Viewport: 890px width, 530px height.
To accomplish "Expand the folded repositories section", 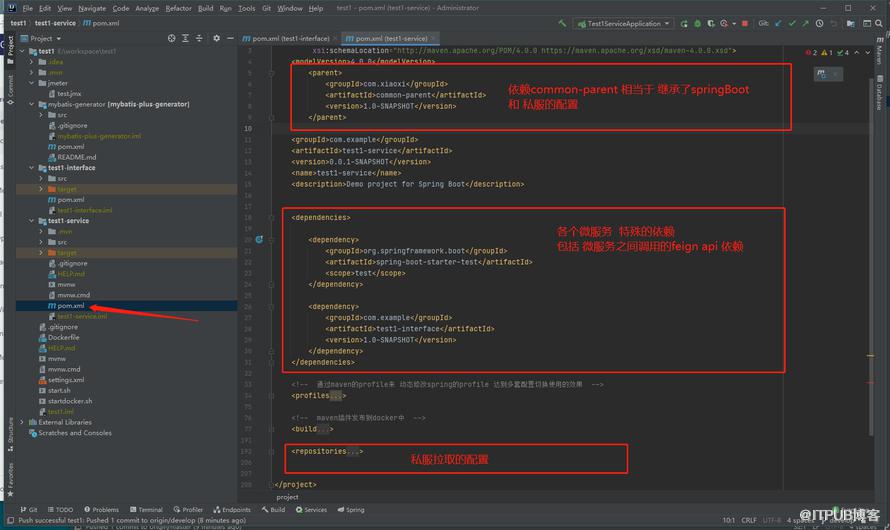I will coord(352,451).
